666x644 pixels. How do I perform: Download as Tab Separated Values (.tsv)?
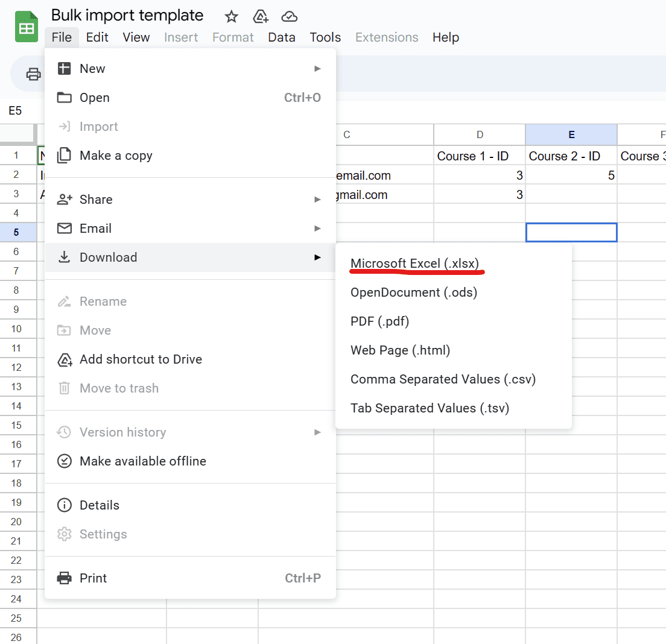click(x=453, y=408)
